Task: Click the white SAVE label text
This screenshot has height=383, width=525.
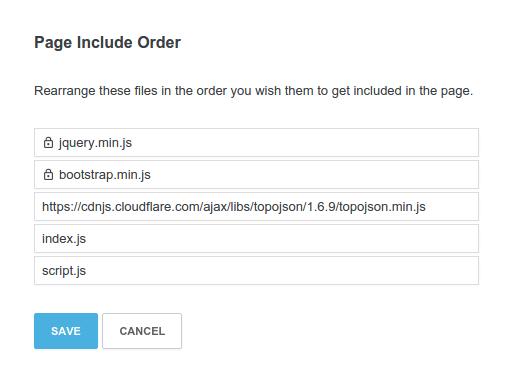Action: pos(66,331)
